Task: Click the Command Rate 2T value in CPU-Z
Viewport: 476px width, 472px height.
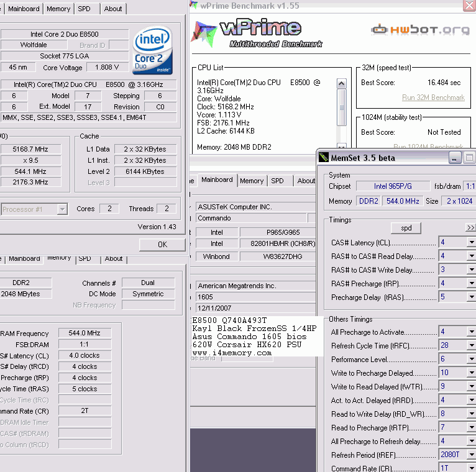Action: tap(85, 411)
